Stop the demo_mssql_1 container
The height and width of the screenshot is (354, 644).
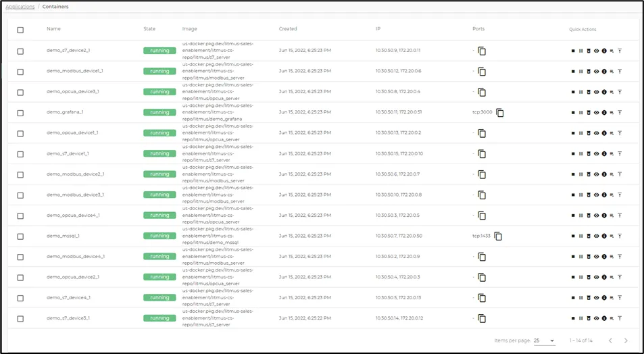coord(573,236)
